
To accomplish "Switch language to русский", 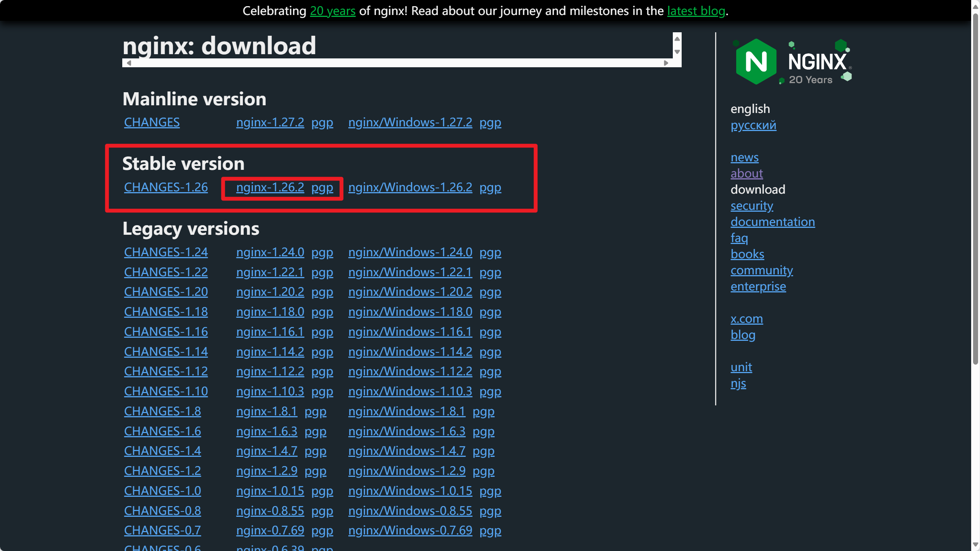I will [x=753, y=125].
